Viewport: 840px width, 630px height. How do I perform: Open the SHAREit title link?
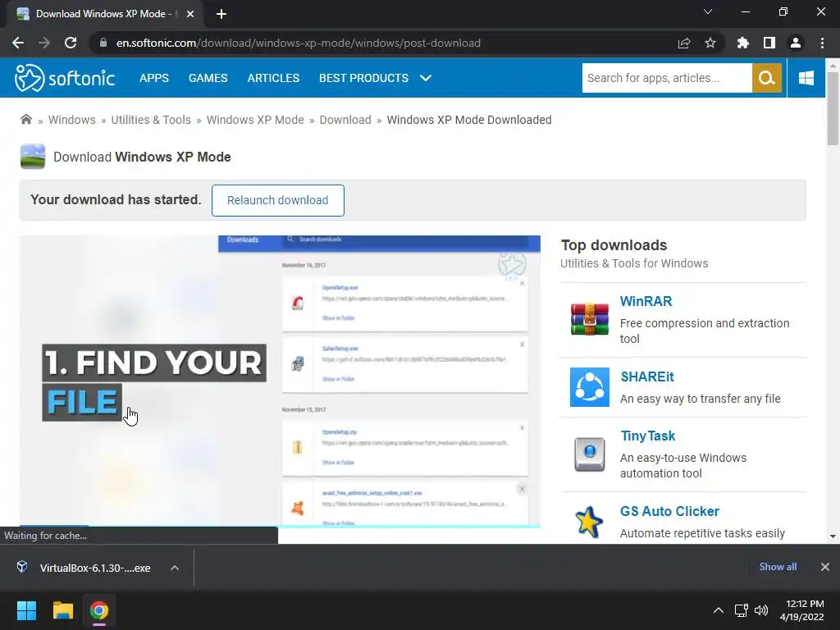click(x=647, y=377)
